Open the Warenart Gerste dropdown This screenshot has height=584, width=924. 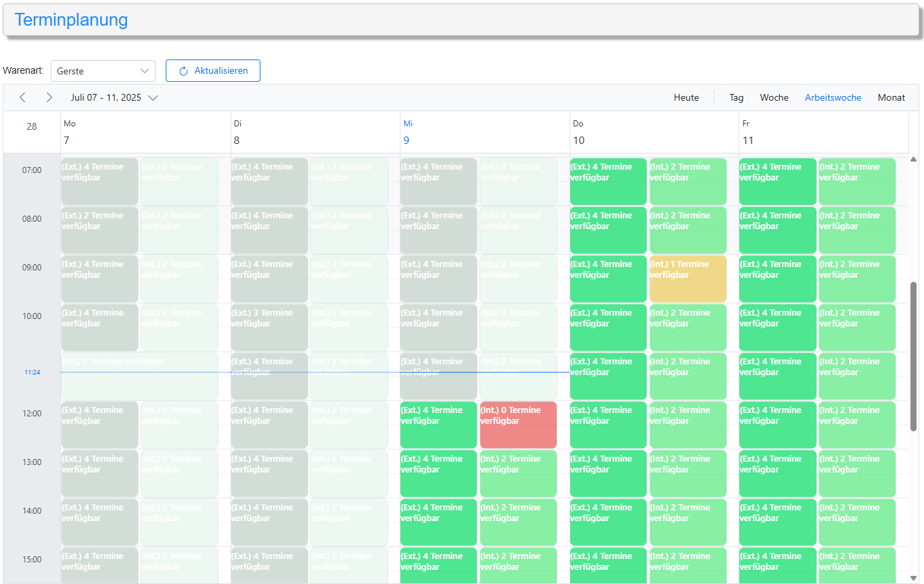103,71
